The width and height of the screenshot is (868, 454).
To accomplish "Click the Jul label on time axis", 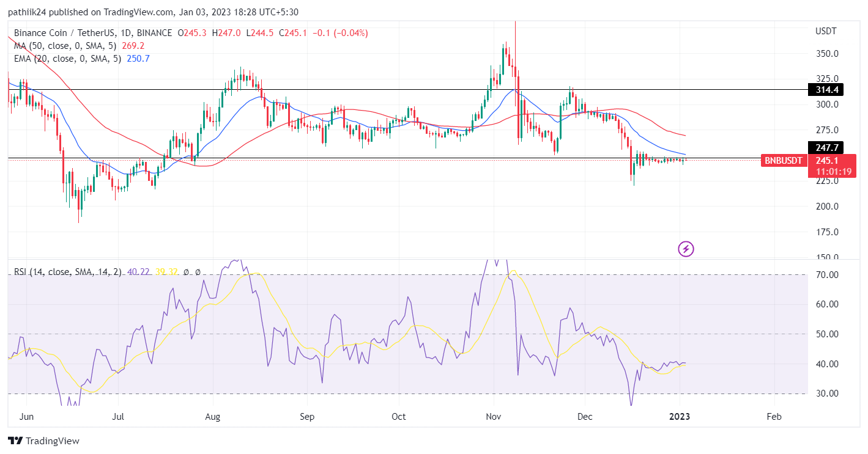I will point(118,417).
